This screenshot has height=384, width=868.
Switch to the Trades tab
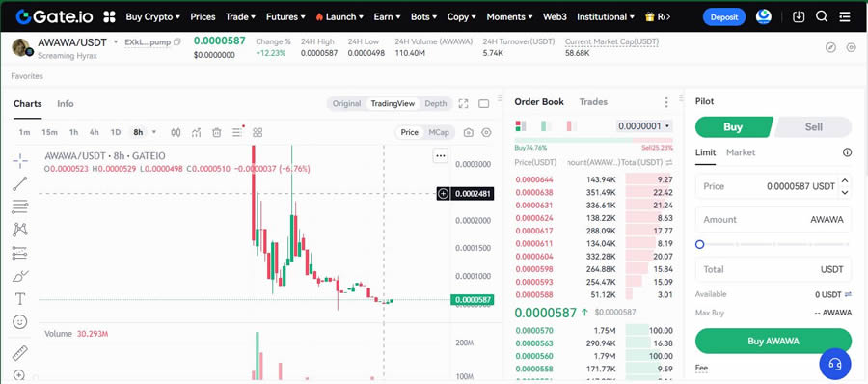[593, 102]
